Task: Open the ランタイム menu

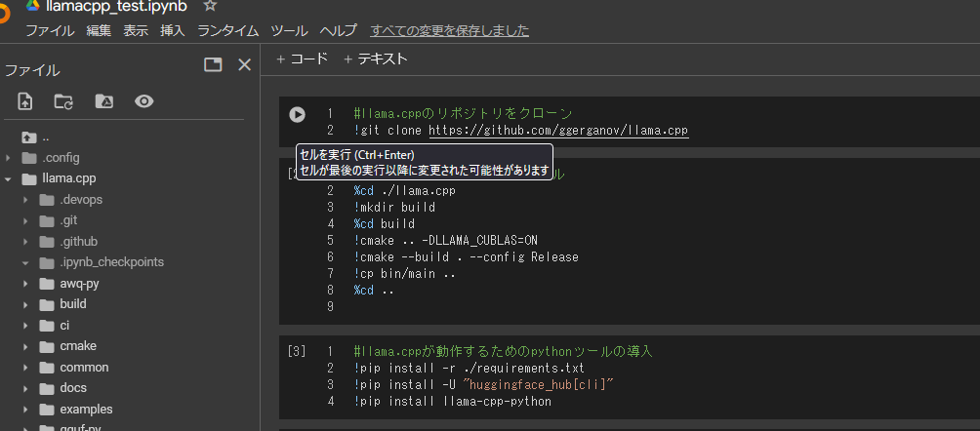Action: coord(227,30)
